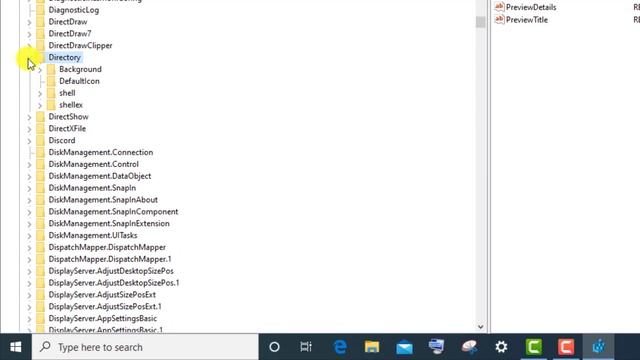The width and height of the screenshot is (640, 360).
Task: Expand the Discord key
Action: 29,141
